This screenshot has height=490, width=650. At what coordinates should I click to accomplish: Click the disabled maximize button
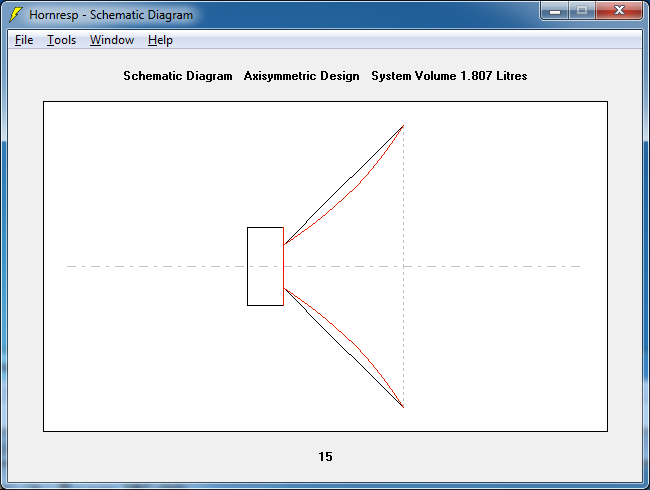(x=582, y=10)
